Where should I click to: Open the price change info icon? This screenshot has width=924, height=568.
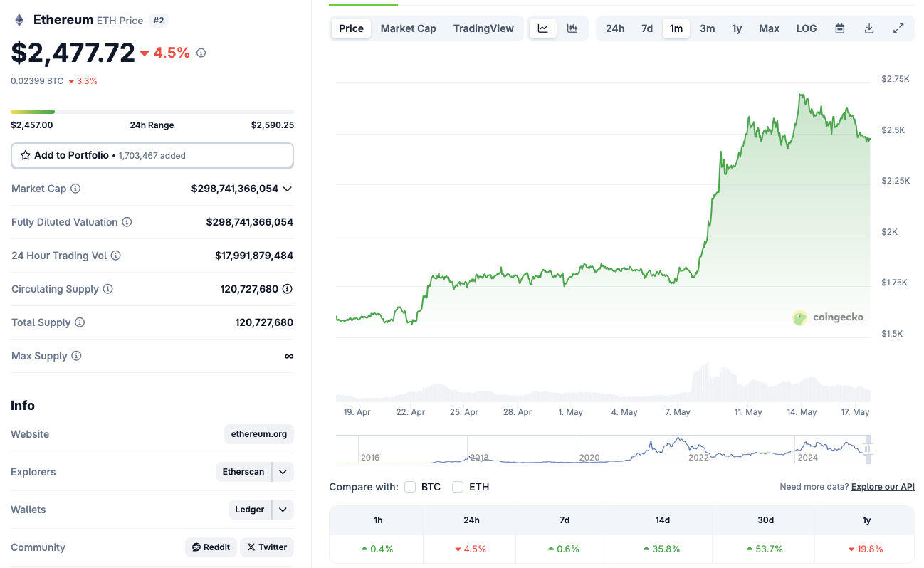pyautogui.click(x=201, y=53)
